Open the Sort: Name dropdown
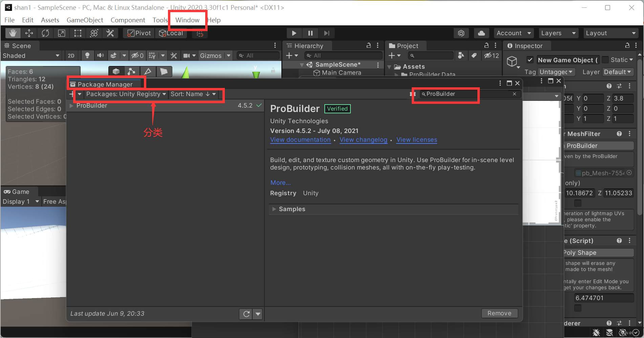Viewport: 644px width, 338px height. [x=192, y=94]
